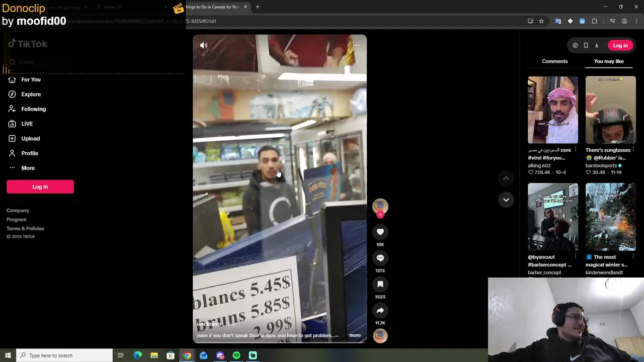
Task: Click the taskbar 'Type here to search' box
Action: 64,355
